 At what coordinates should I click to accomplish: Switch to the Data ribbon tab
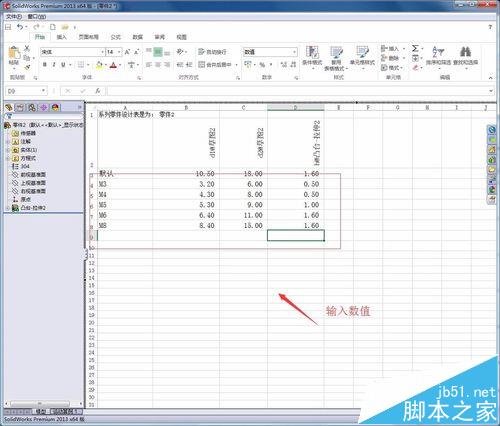tap(138, 37)
